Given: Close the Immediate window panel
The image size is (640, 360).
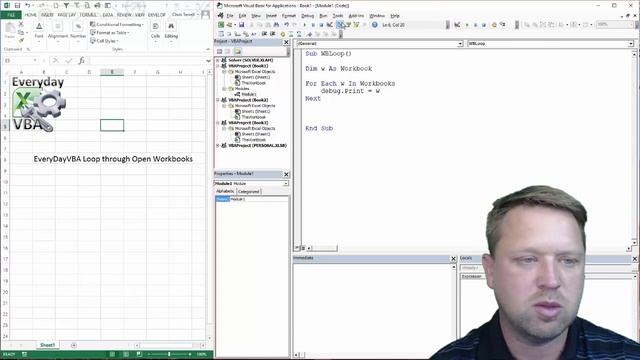Looking at the screenshot, I should pos(453,258).
